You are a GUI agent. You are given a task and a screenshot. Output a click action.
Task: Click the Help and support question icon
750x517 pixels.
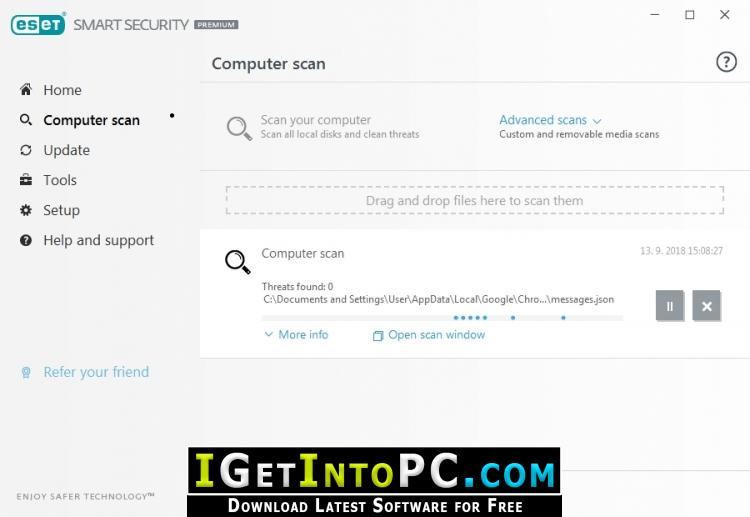click(26, 240)
